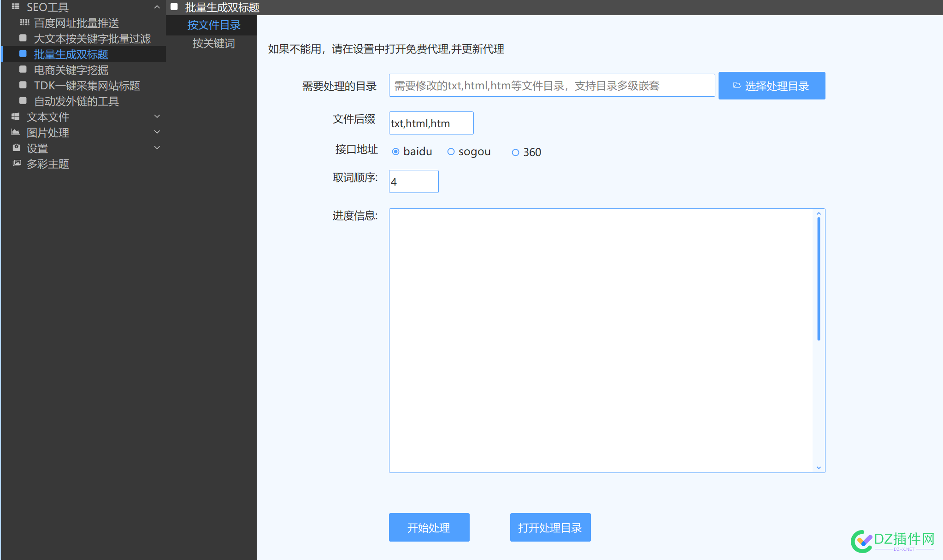Click the chart icon beside 图片处理
The image size is (943, 560).
click(16, 132)
